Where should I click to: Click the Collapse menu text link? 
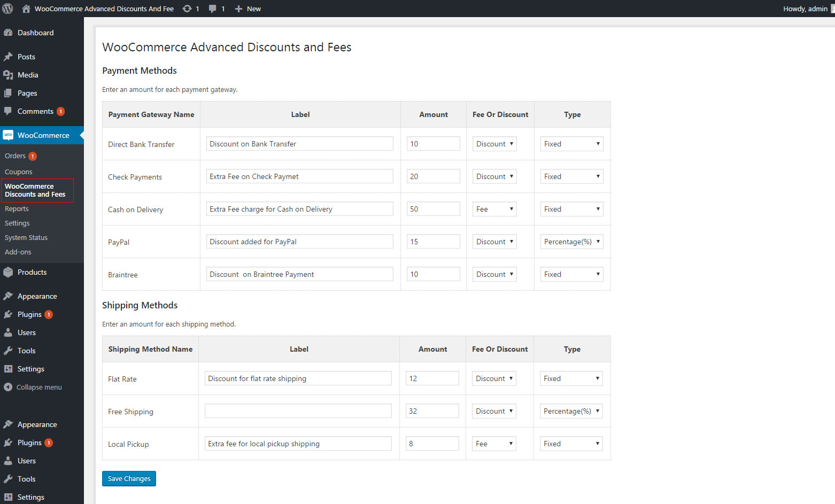click(x=39, y=387)
